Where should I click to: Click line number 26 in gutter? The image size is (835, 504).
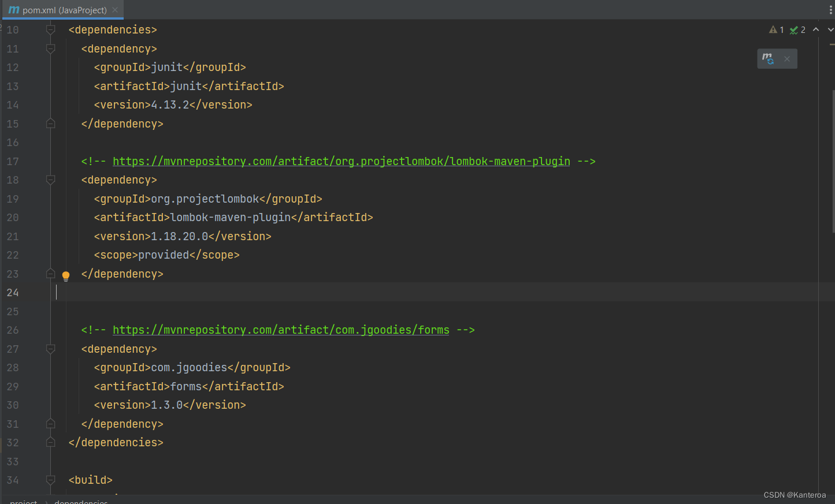[13, 330]
